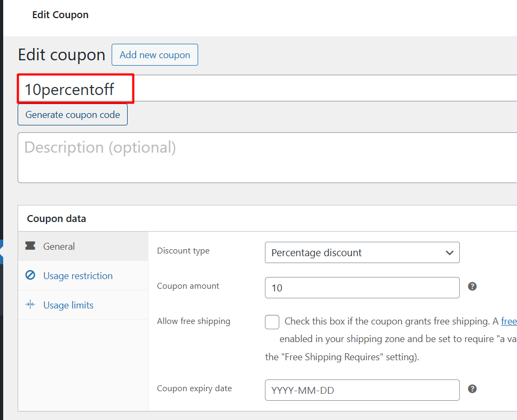The width and height of the screenshot is (517, 420).
Task: Switch to the General tab
Action: tap(59, 247)
